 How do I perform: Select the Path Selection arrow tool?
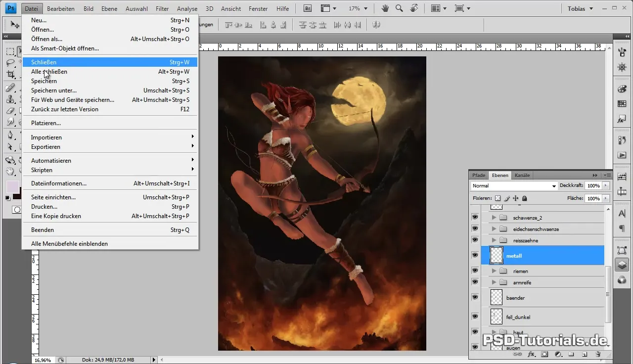pyautogui.click(x=10, y=146)
